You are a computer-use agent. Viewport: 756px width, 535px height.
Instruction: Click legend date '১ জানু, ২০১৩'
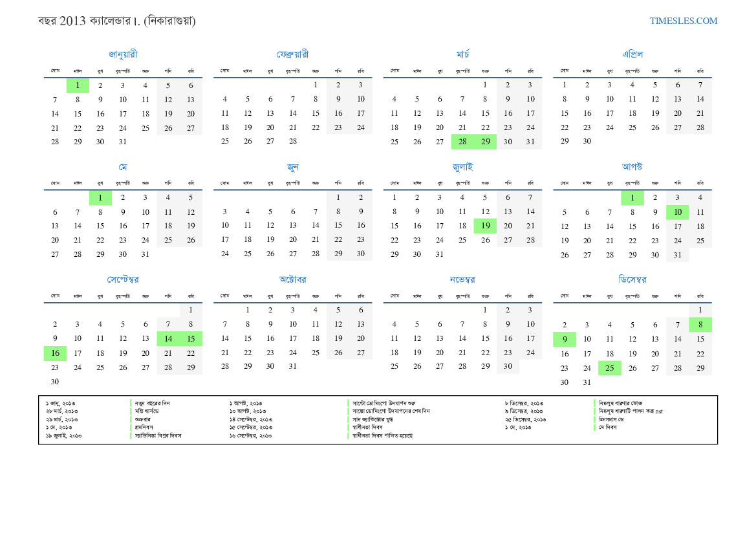click(61, 403)
